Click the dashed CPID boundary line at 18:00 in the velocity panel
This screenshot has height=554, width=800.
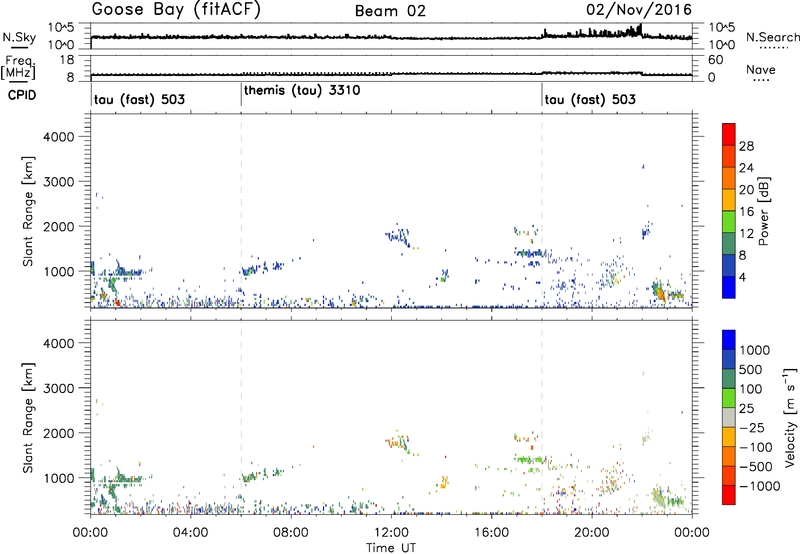542,417
